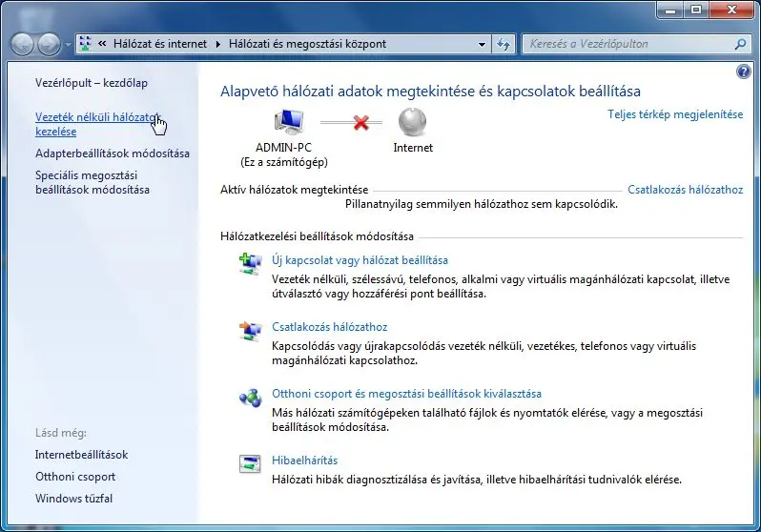Click the Internet globe icon
Screen dimensions: 761x532
[x=412, y=123]
